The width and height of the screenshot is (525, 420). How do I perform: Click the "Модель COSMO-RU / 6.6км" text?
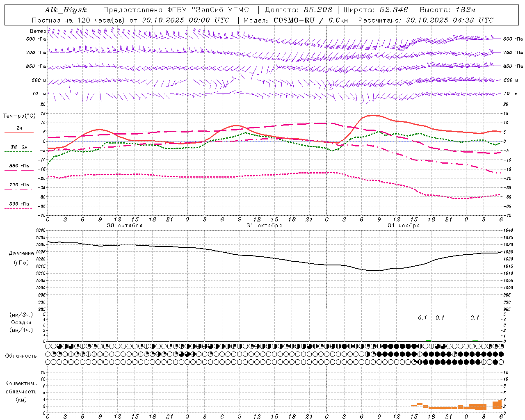pyautogui.click(x=295, y=20)
